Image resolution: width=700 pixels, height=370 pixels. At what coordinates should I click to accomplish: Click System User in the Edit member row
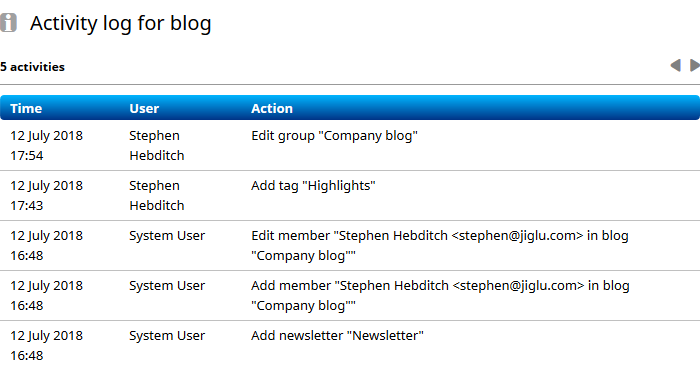[x=167, y=236]
